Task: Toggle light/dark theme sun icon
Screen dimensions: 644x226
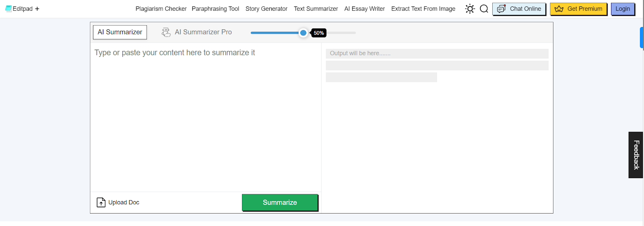Action: 470,9
